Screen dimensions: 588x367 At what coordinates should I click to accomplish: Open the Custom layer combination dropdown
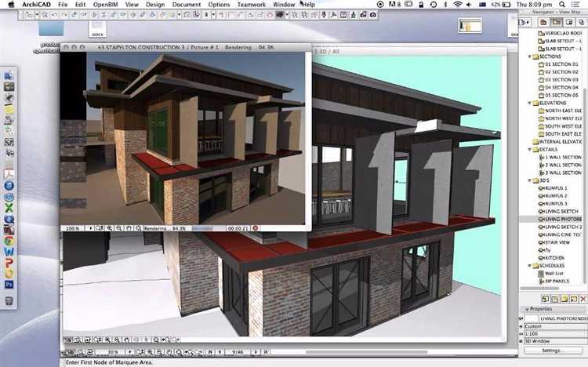pyautogui.click(x=555, y=326)
